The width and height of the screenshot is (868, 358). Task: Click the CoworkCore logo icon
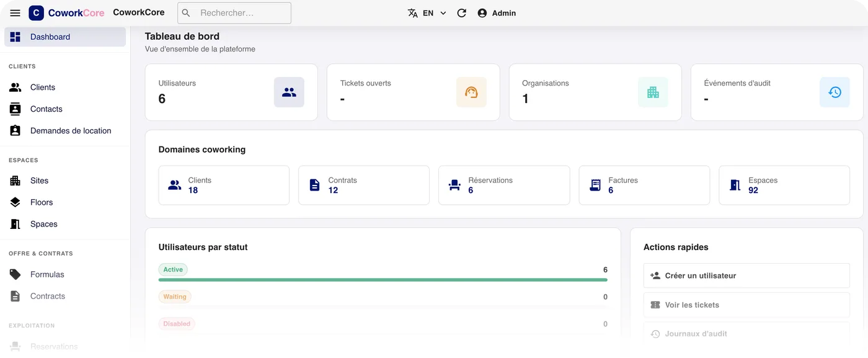[x=36, y=13]
